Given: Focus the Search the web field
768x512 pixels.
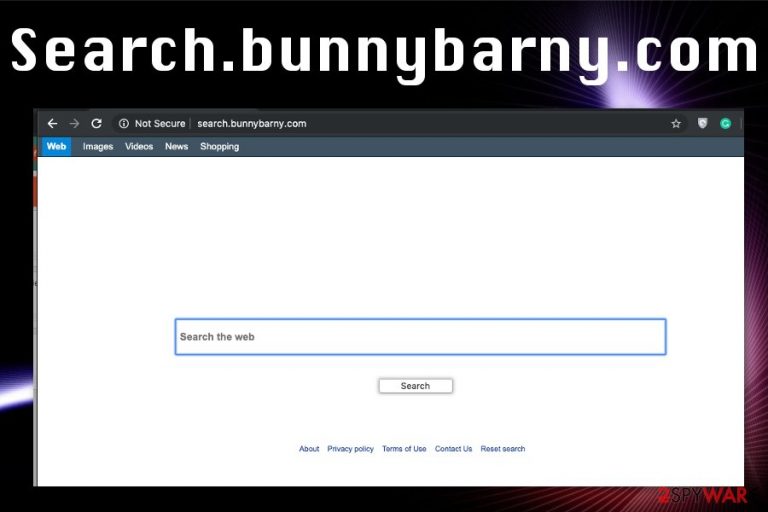Looking at the screenshot, I should click(420, 337).
